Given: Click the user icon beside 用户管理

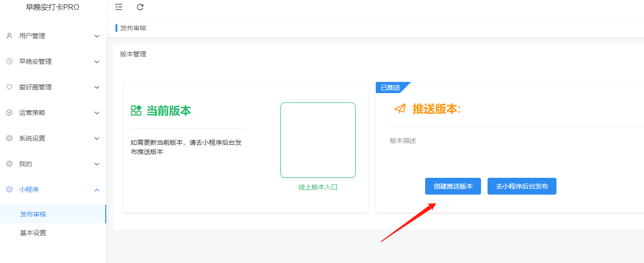Looking at the screenshot, I should [9, 36].
